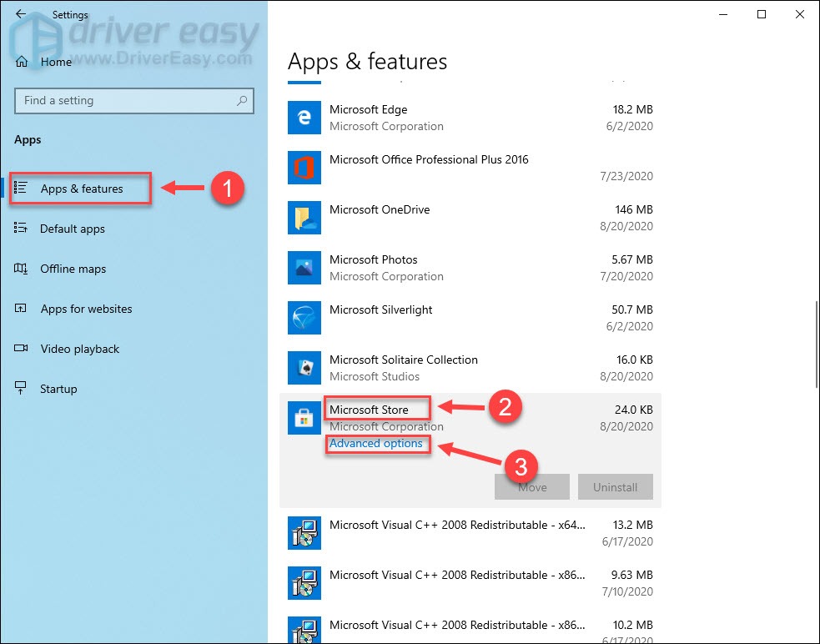Click the Apps & features list icon
The width and height of the screenshot is (820, 644).
(x=20, y=188)
